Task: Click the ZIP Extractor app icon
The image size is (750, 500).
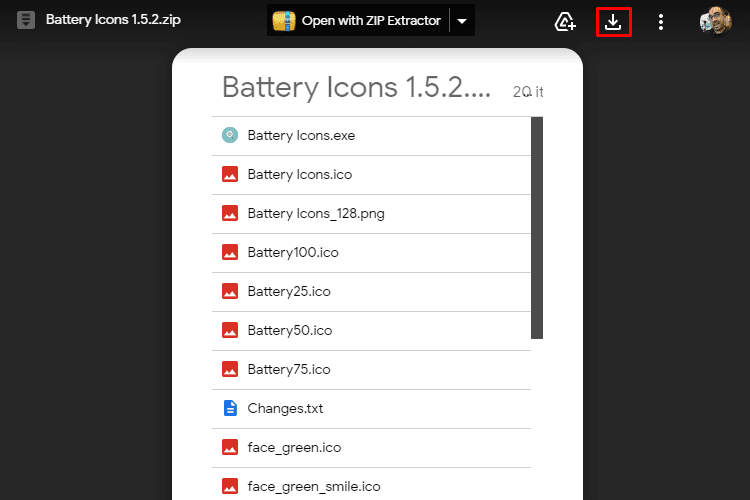Action: coord(284,21)
